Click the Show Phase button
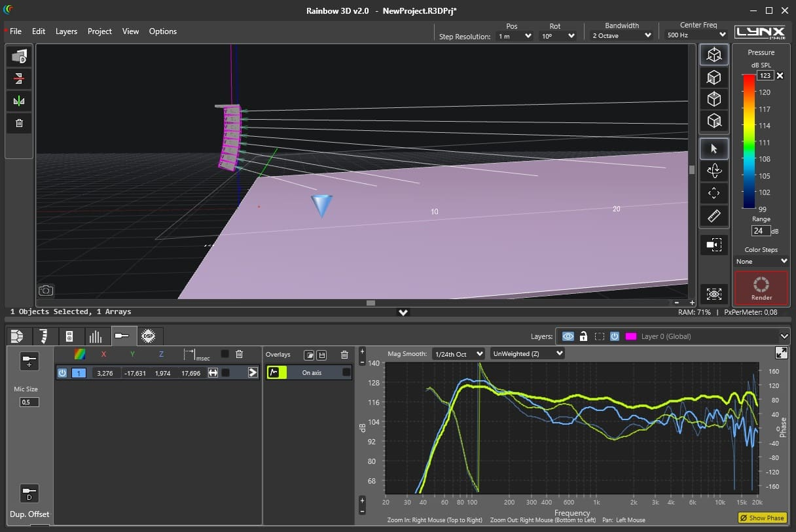Viewport: 796px width, 532px height. click(761, 518)
